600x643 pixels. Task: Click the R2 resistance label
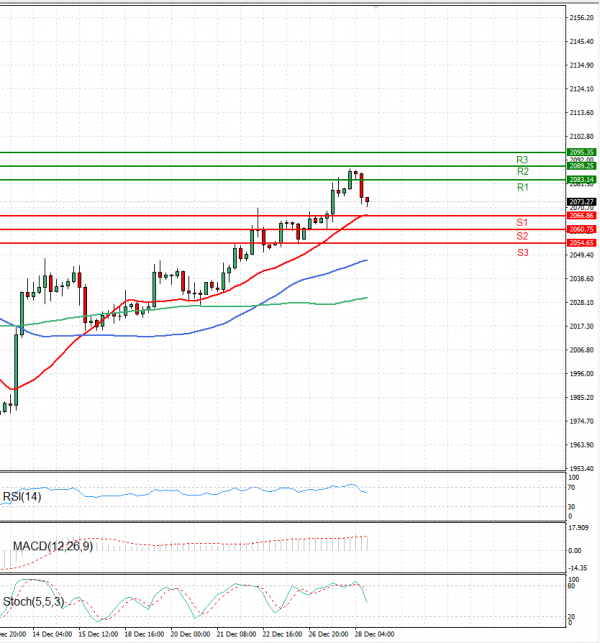(522, 171)
